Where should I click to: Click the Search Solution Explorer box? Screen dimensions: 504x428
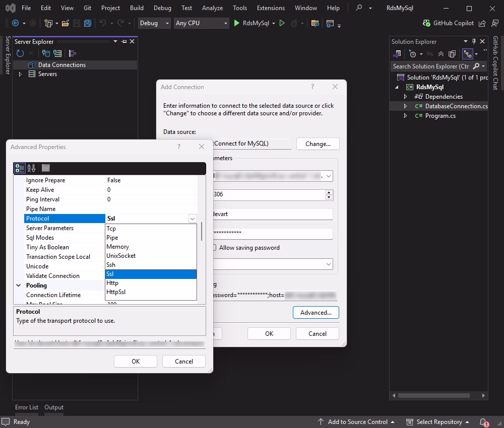(432, 66)
